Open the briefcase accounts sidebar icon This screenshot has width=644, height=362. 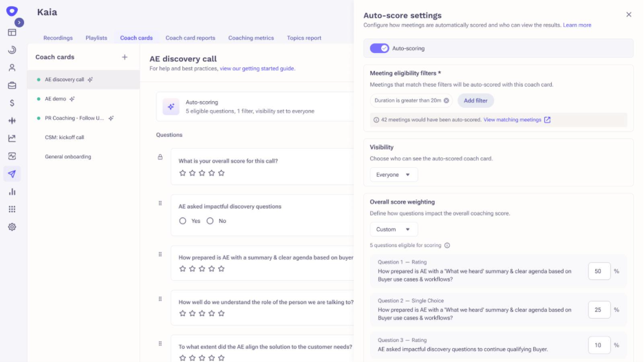12,85
